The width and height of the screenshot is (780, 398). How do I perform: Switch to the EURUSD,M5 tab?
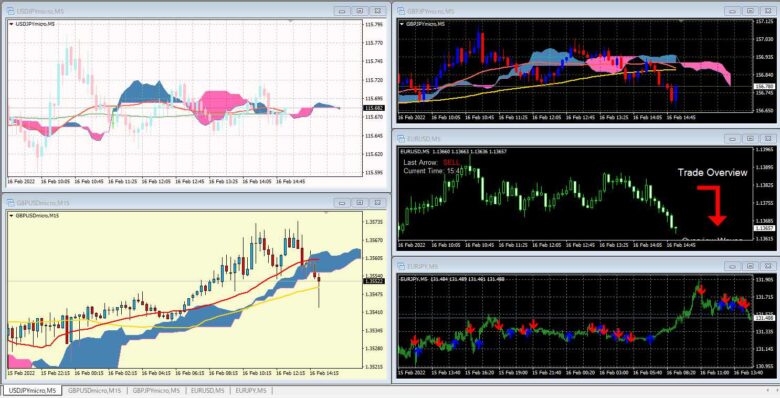pos(206,391)
